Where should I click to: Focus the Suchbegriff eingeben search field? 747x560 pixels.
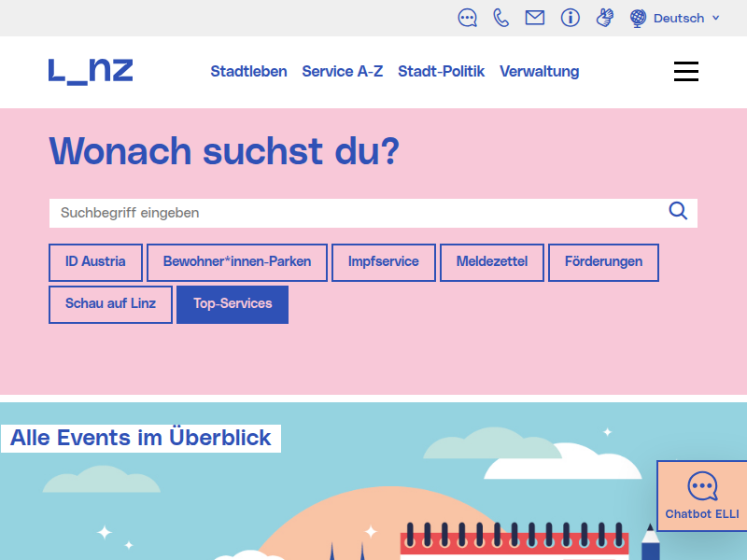coord(355,213)
